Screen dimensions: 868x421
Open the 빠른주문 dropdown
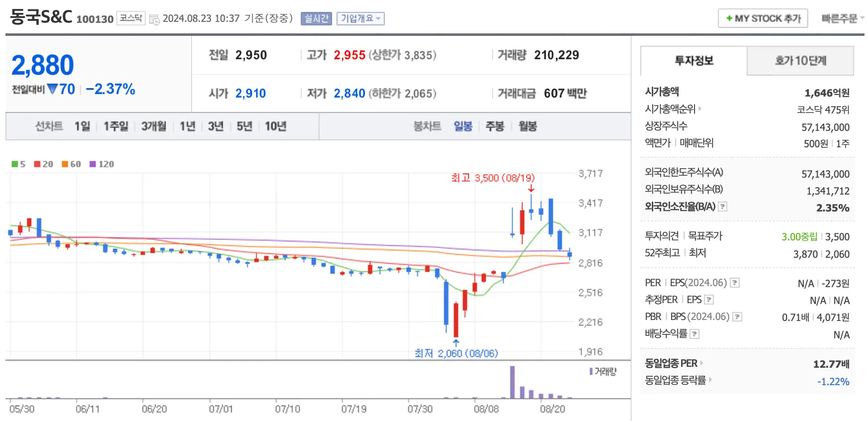(843, 18)
